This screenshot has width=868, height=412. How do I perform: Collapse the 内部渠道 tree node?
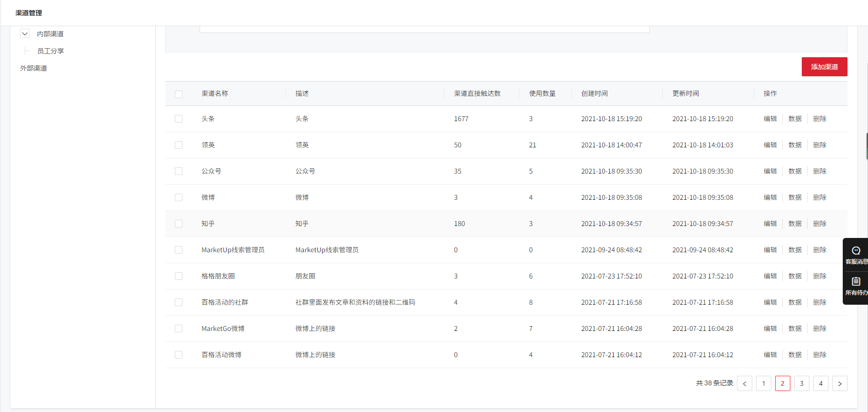click(x=25, y=34)
